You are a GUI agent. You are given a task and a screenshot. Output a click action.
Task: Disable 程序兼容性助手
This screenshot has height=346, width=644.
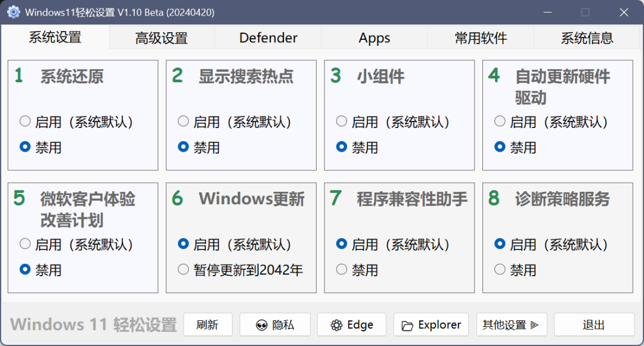(x=342, y=270)
